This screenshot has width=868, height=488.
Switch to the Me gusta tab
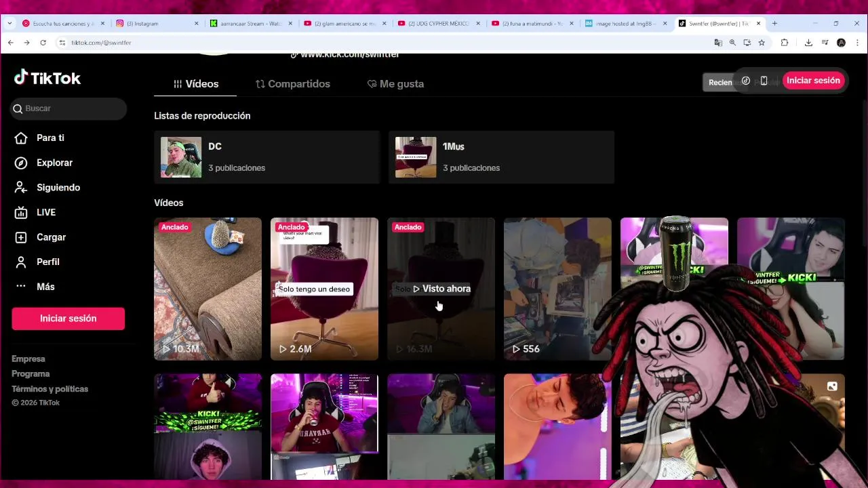coord(395,84)
